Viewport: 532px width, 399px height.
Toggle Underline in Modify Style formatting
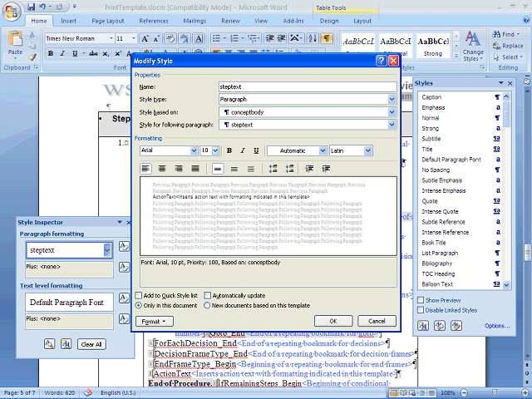(256, 150)
